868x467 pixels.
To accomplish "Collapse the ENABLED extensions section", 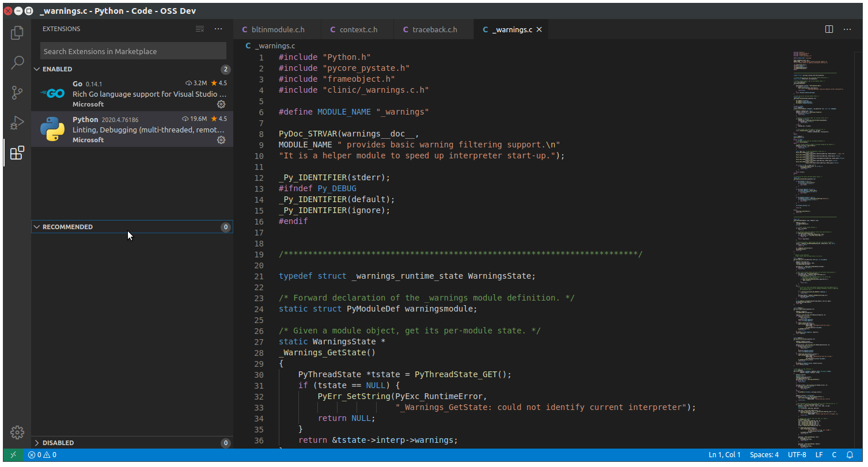I will pyautogui.click(x=132, y=69).
